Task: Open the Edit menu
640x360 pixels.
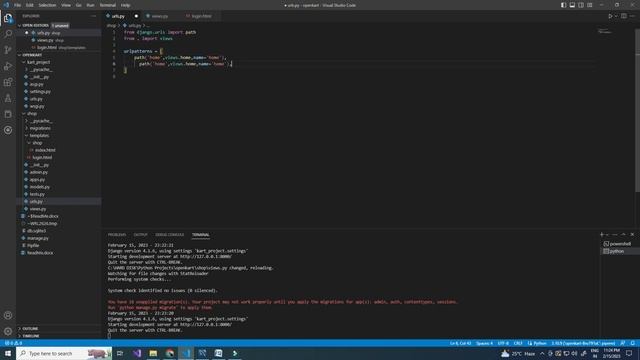Action: [x=29, y=5]
